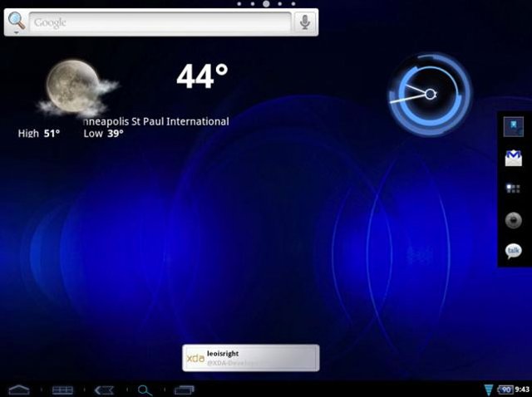Switch to the highlighted center home page dot
This screenshot has height=397, width=532.
[x=266, y=4]
